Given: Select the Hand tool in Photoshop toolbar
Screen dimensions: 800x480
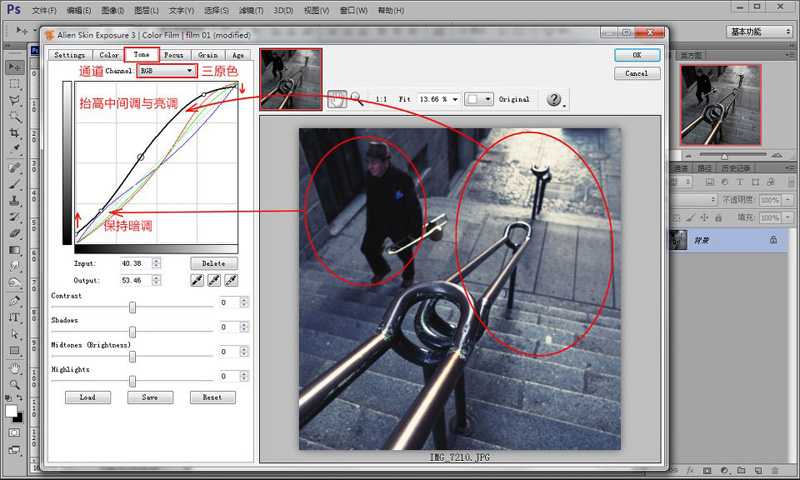Looking at the screenshot, I should click(14, 368).
